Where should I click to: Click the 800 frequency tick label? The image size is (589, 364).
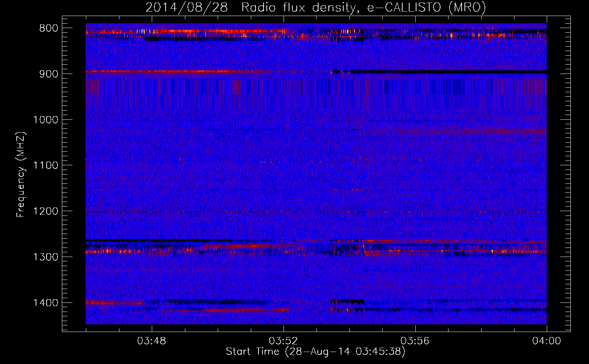click(49, 28)
